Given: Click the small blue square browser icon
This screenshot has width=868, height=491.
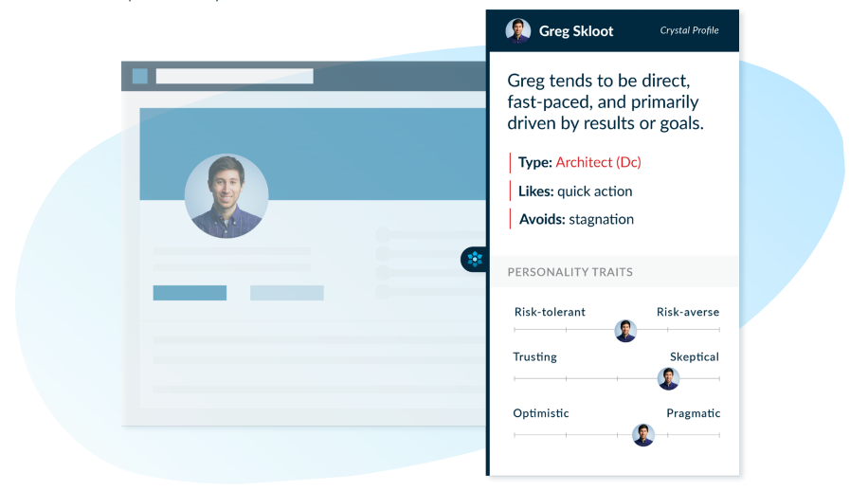Looking at the screenshot, I should point(140,76).
